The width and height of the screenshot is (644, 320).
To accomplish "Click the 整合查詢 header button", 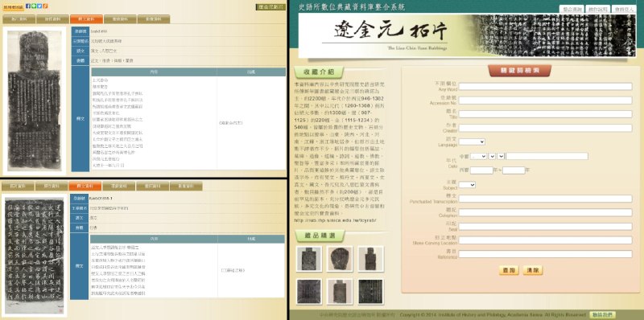I will pyautogui.click(x=572, y=9).
